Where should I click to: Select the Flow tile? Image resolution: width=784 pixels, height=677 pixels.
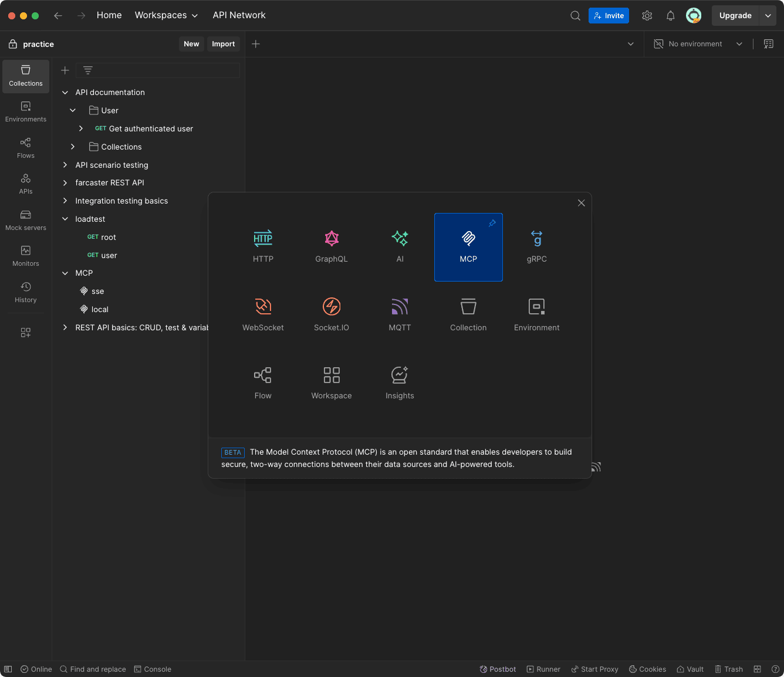tap(263, 384)
